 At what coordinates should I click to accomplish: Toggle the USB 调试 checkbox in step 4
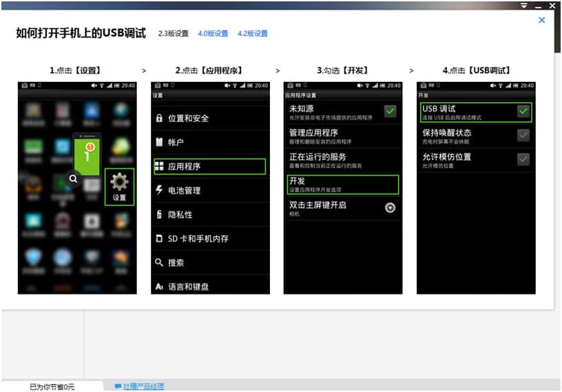click(x=523, y=111)
